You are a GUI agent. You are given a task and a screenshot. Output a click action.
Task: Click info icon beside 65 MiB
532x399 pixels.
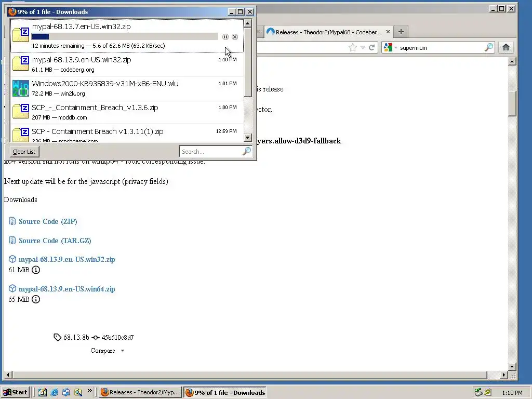pos(36,299)
